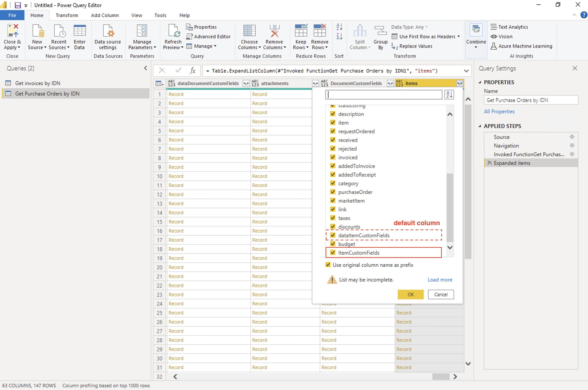Click OK in expand popup

click(410, 295)
